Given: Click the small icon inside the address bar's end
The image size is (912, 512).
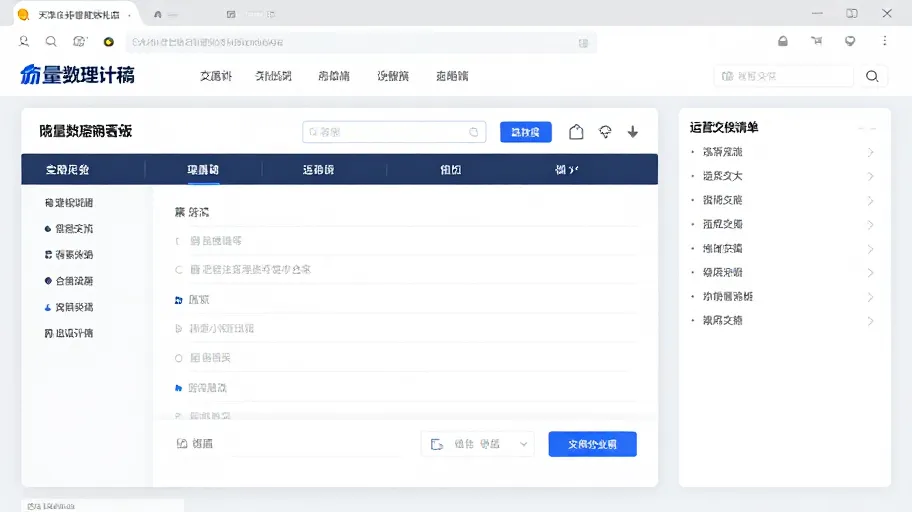Looking at the screenshot, I should 583,43.
